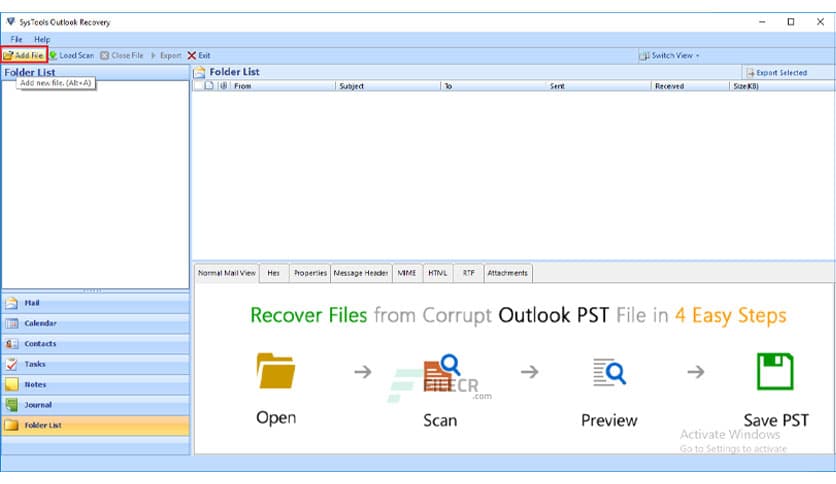Toggle the select-all checkbox in the header
Viewport: 836px width, 484px height.
198,86
